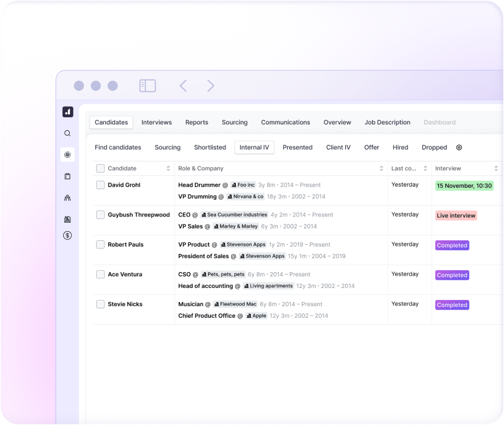Click the search icon in sidebar
Image resolution: width=504 pixels, height=425 pixels.
click(67, 134)
